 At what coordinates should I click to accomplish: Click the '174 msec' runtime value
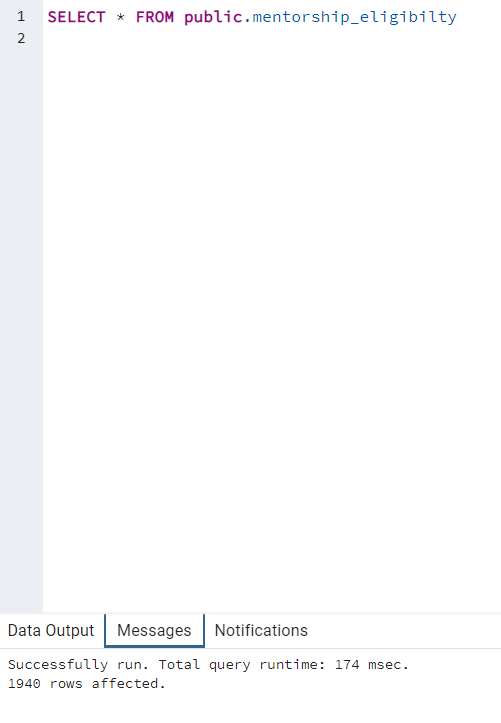pyautogui.click(x=371, y=664)
